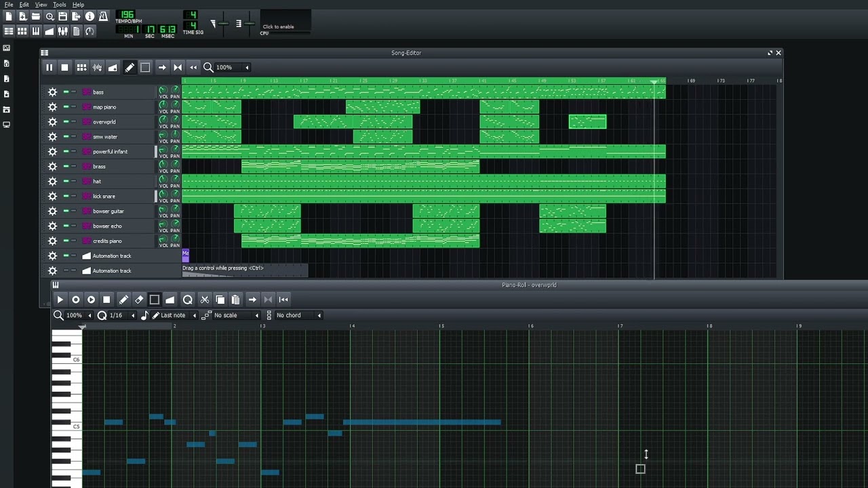Open recently opened projects clock icon

click(x=50, y=16)
